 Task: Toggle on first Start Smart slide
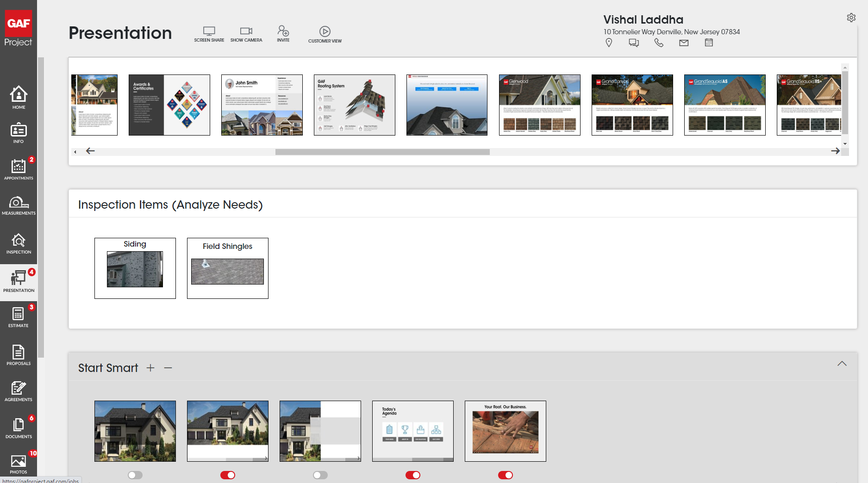tap(135, 475)
